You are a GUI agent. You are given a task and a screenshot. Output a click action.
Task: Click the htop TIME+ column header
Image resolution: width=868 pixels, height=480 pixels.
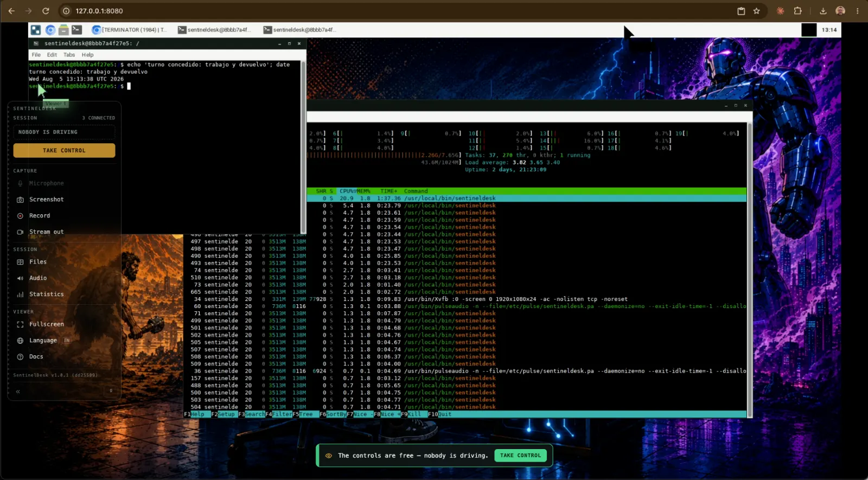pyautogui.click(x=389, y=191)
